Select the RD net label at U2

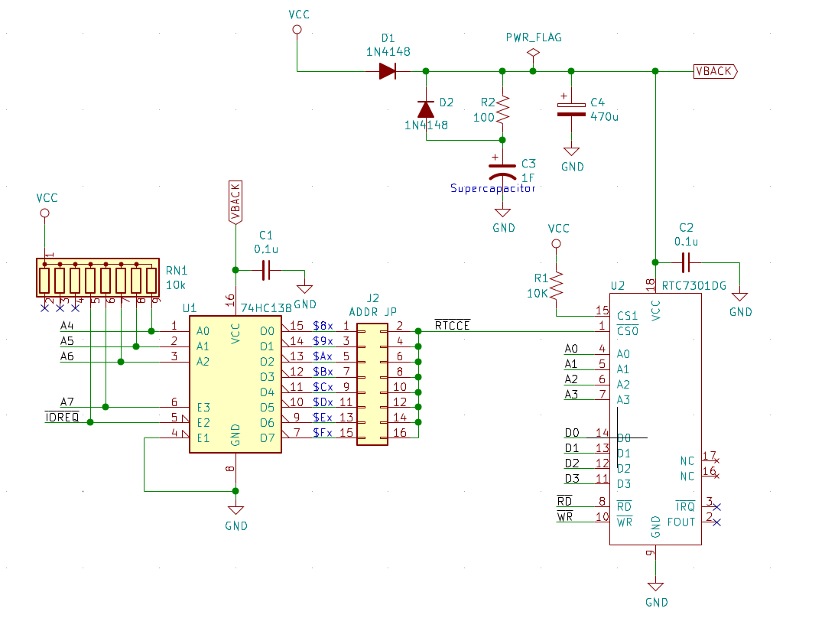click(564, 501)
